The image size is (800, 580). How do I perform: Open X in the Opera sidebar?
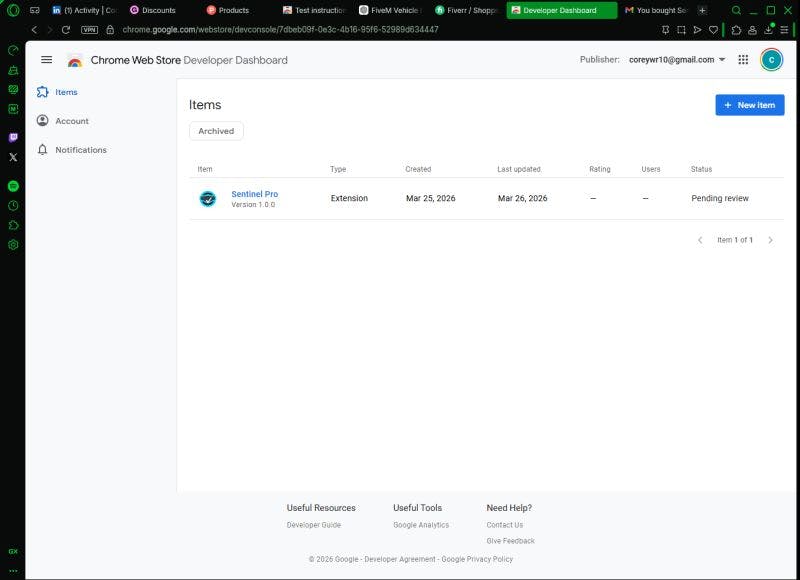13,157
